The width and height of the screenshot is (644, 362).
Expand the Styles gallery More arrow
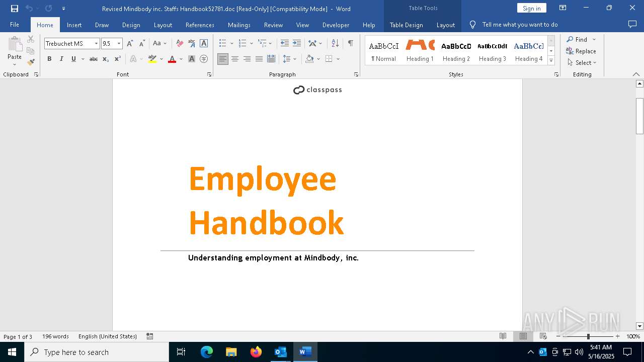(551, 61)
